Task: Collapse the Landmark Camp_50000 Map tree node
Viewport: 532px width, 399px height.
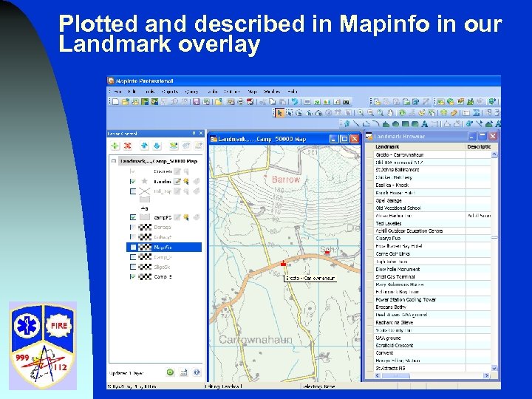Action: [x=113, y=161]
